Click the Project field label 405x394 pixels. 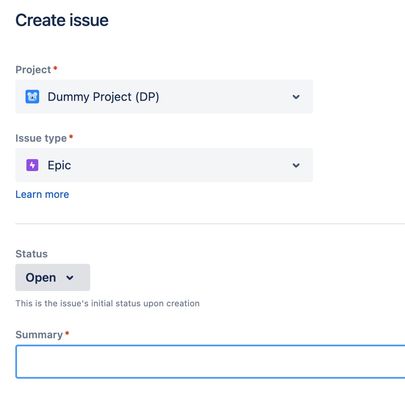(33, 70)
